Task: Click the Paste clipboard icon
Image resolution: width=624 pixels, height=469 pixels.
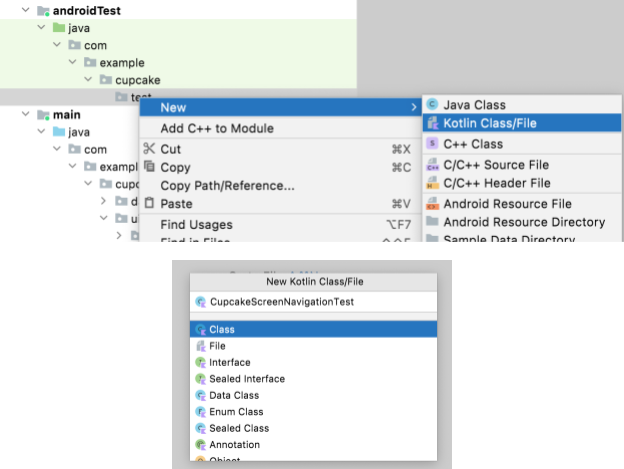Action: pyautogui.click(x=149, y=204)
